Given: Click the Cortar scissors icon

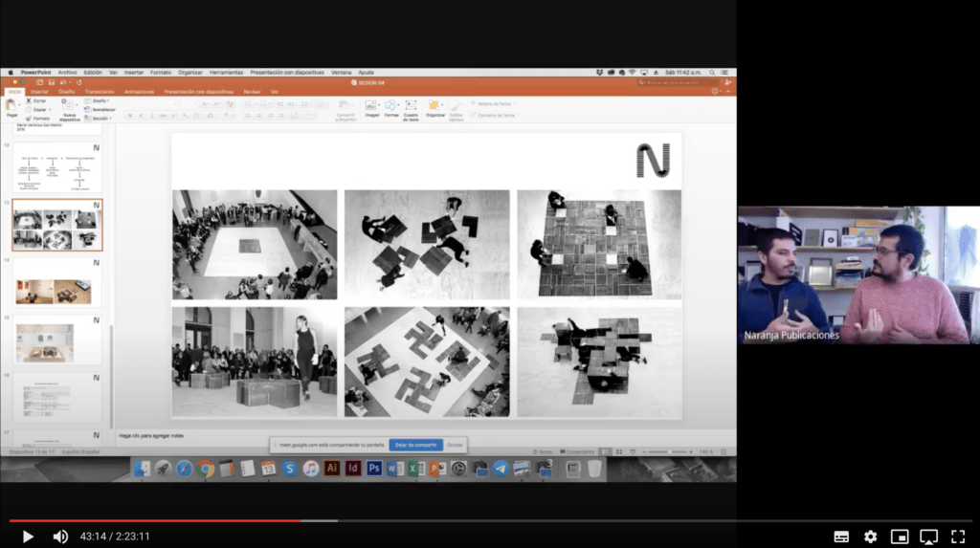Looking at the screenshot, I should point(29,100).
